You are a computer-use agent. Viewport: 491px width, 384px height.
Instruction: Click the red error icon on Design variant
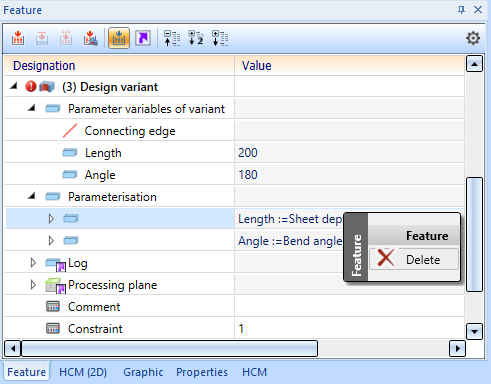pos(30,87)
